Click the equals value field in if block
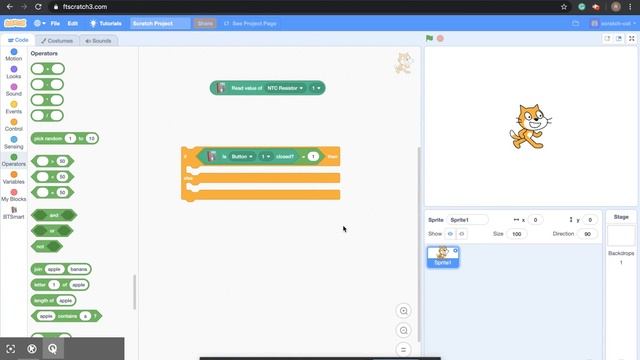Image resolution: width=640 pixels, height=360 pixels. pos(313,157)
